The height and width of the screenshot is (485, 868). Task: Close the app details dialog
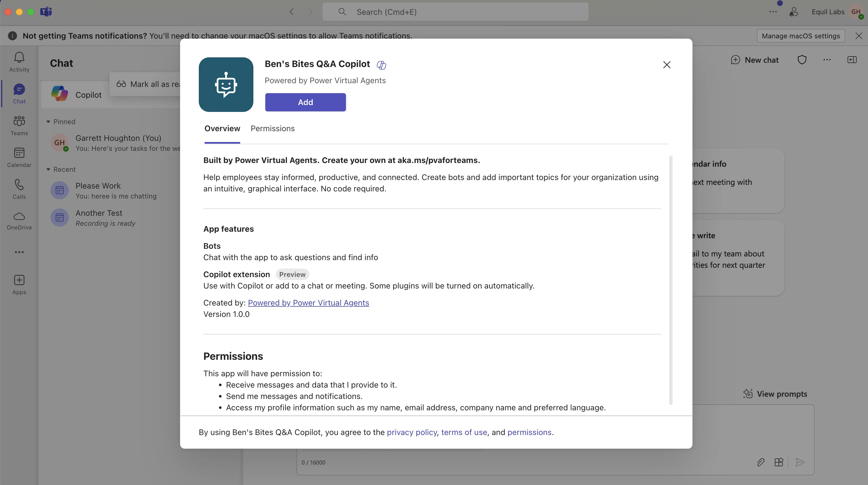point(667,65)
